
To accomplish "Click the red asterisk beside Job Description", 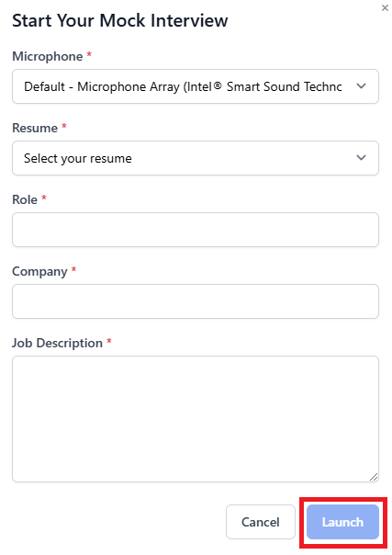I will pos(109,341).
